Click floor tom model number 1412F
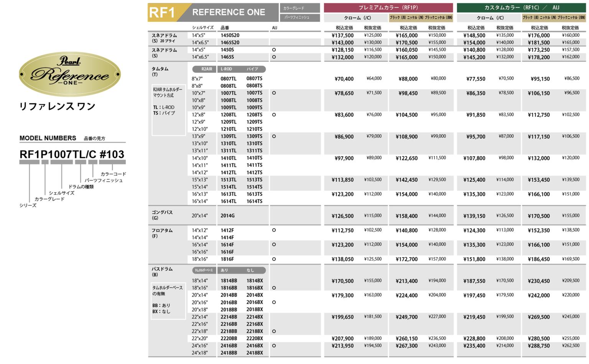 click(x=227, y=231)
